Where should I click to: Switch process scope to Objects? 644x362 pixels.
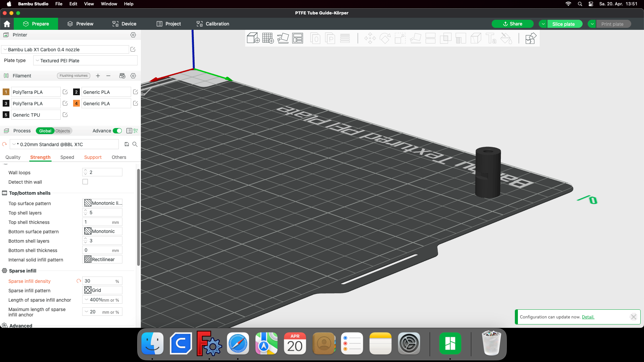click(x=63, y=131)
